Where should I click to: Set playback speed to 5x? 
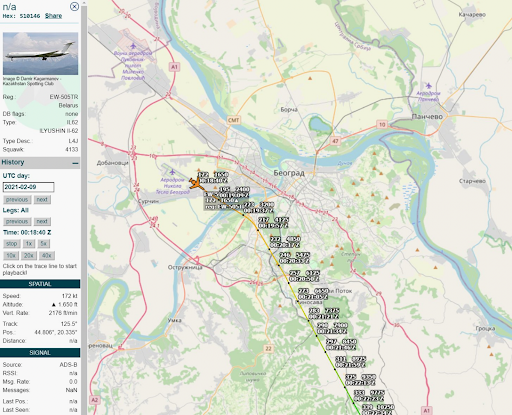(x=43, y=244)
